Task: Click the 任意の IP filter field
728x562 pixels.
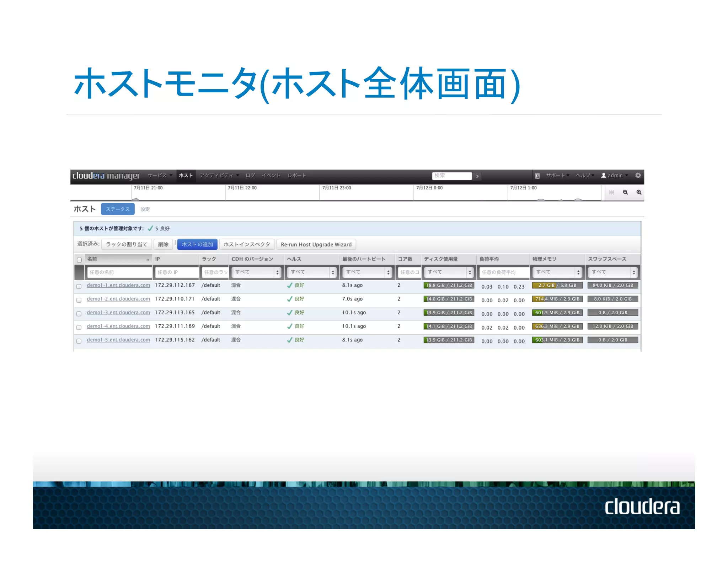Action: [177, 272]
